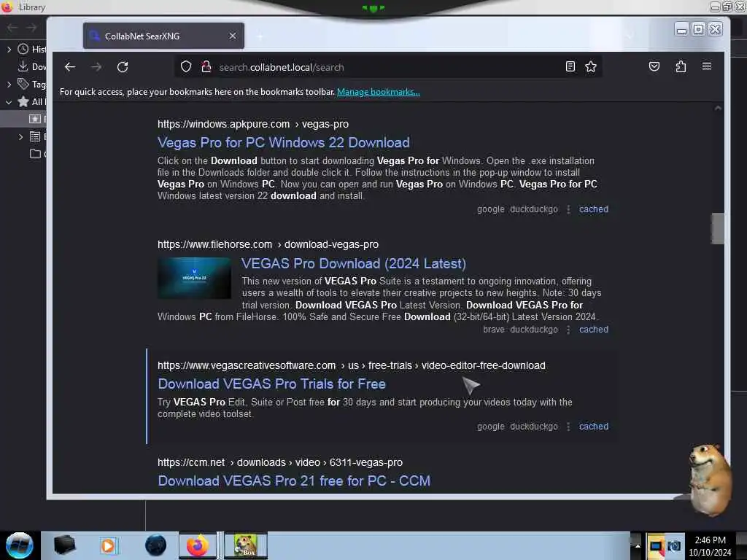Screen dimensions: 747x560
Task: Click the browser forward arrow
Action: 96,67
